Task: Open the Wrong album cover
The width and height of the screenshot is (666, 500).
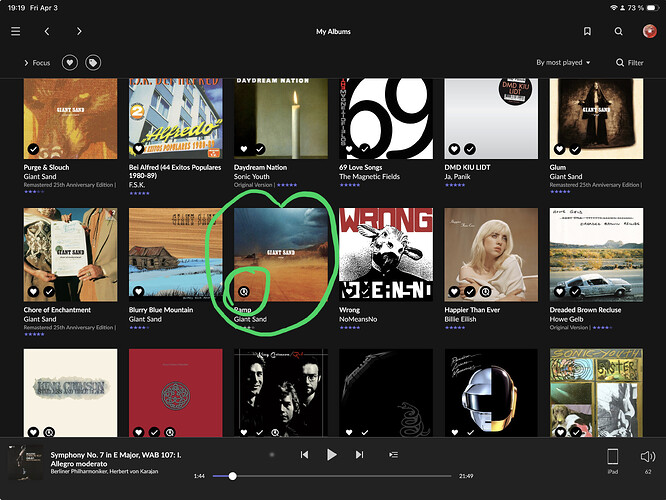Action: 386,254
